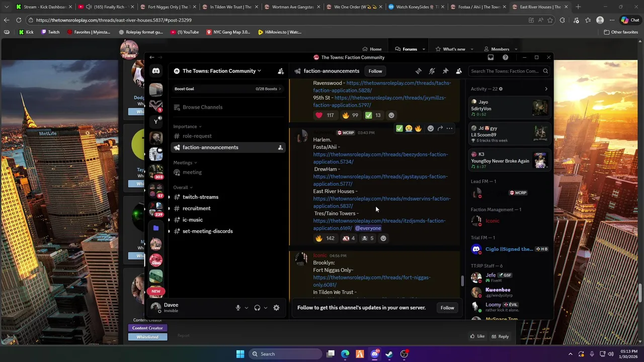Open more options dots on Harlem message

tap(449, 129)
